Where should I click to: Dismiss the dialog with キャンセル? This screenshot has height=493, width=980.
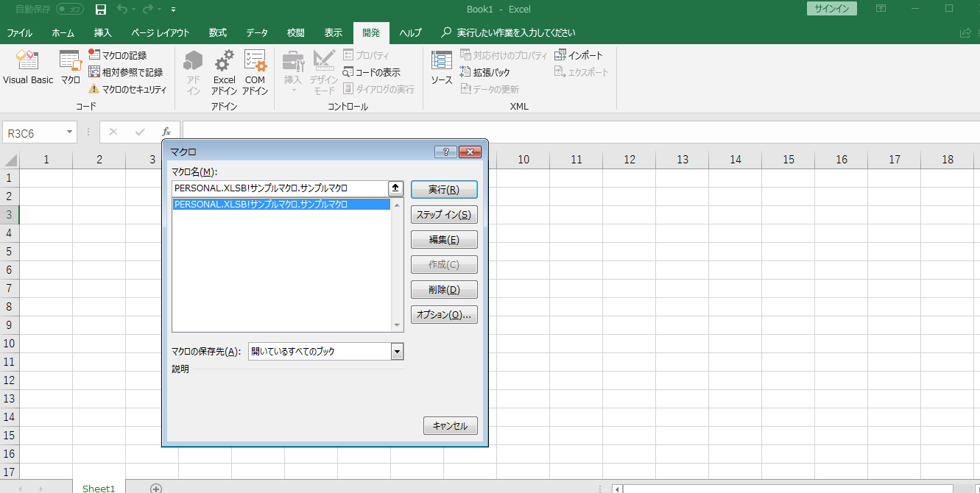pyautogui.click(x=450, y=425)
